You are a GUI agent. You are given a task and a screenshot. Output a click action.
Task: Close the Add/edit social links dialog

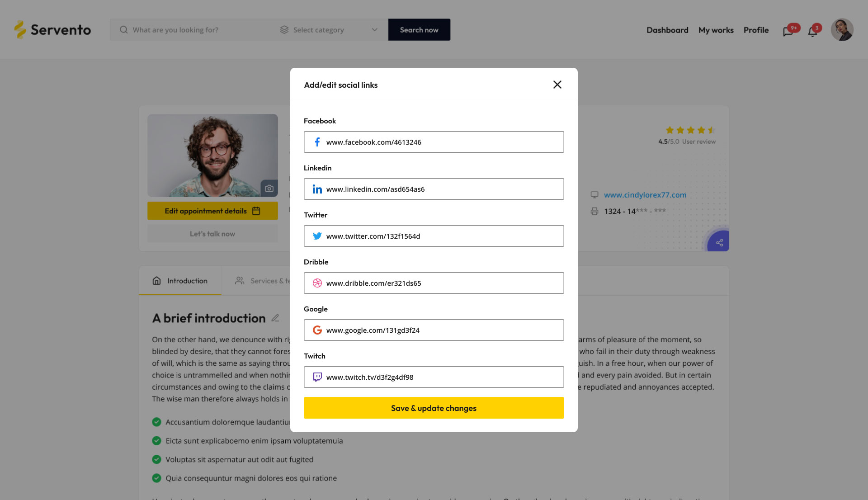coord(557,85)
